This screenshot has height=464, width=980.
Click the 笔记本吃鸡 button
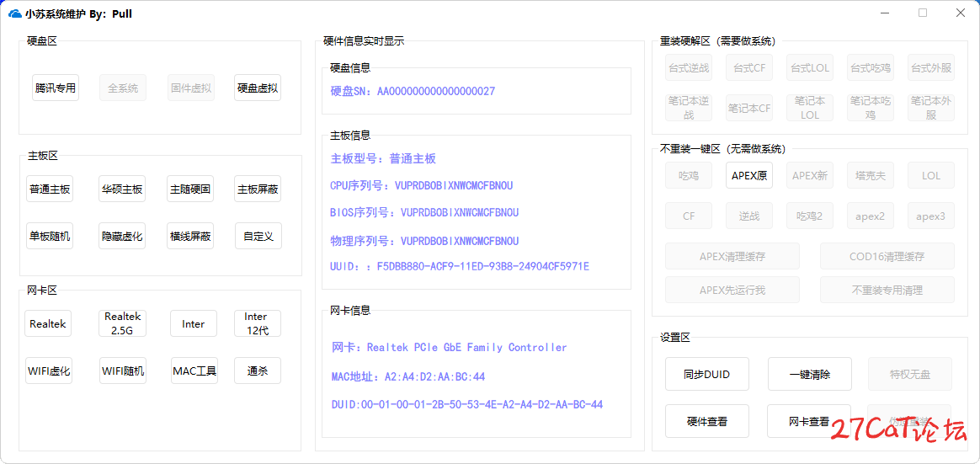[x=870, y=108]
